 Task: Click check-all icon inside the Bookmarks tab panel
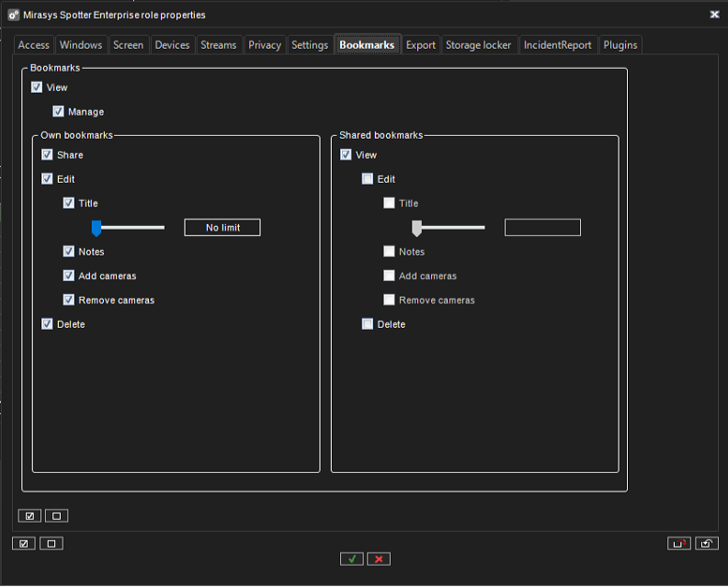[x=29, y=515]
